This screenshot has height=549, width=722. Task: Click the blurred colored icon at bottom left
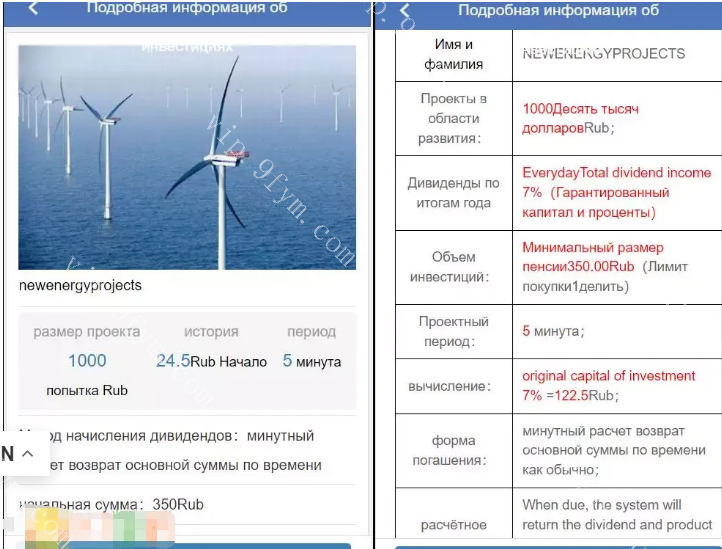(x=90, y=528)
